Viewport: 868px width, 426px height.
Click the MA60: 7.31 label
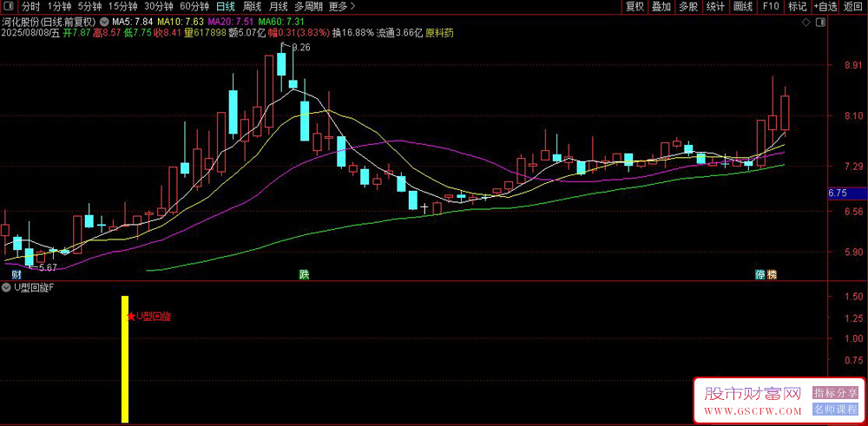(x=282, y=22)
